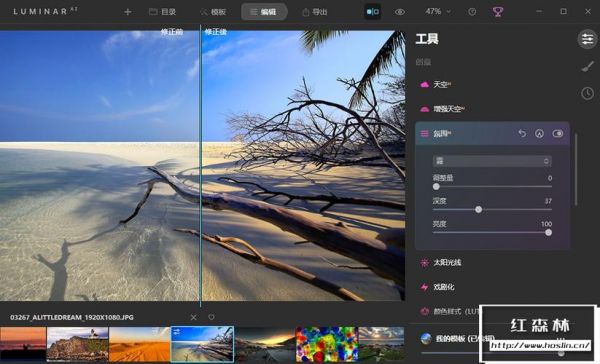This screenshot has height=364, width=600.
Task: Click the 工具 tools panel heading
Action: tap(427, 39)
